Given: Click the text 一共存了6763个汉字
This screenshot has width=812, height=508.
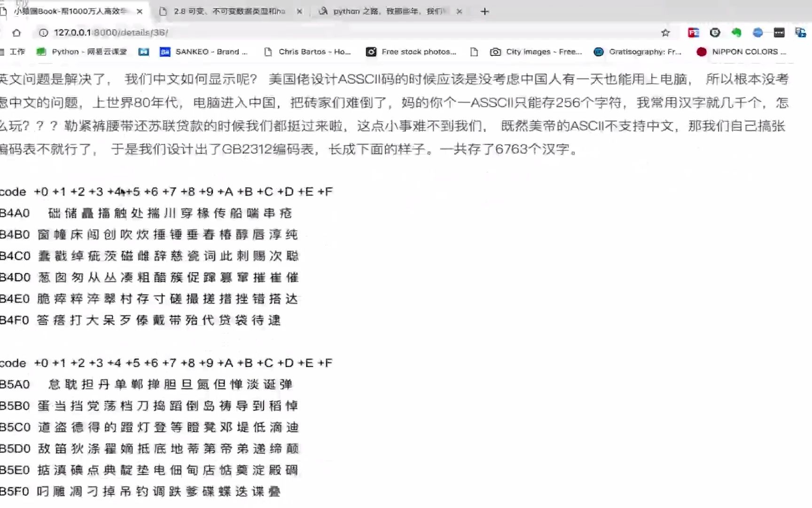Looking at the screenshot, I should [x=505, y=150].
